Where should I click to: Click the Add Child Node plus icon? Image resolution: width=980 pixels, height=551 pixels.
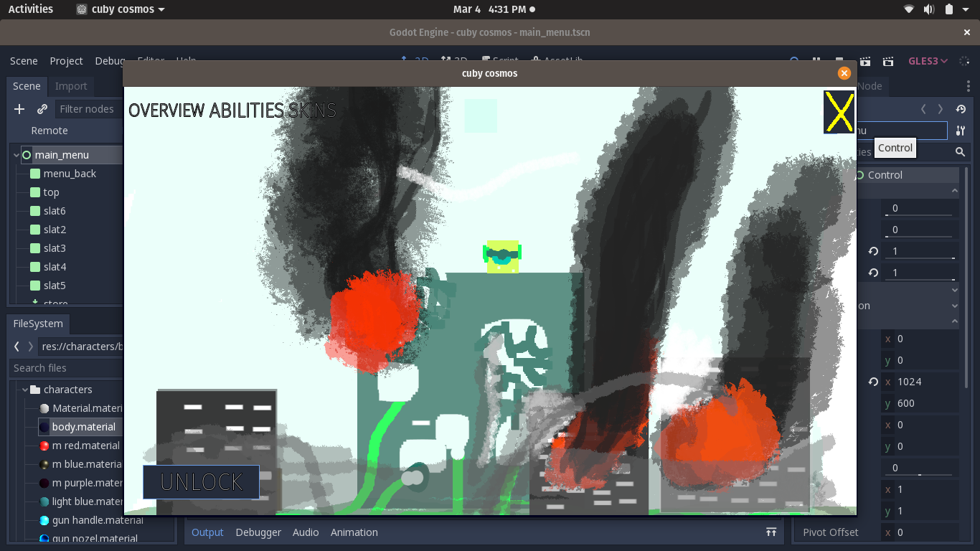(19, 109)
